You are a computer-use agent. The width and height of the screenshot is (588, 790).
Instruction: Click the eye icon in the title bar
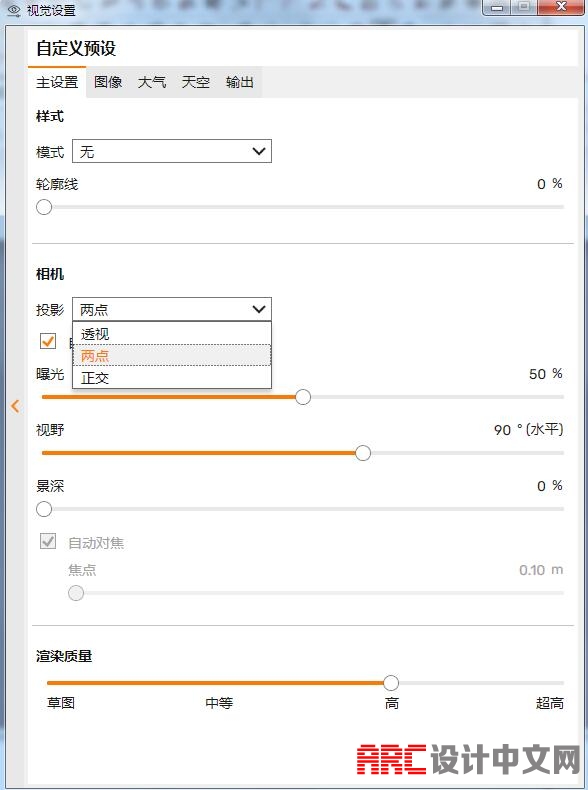coord(14,10)
